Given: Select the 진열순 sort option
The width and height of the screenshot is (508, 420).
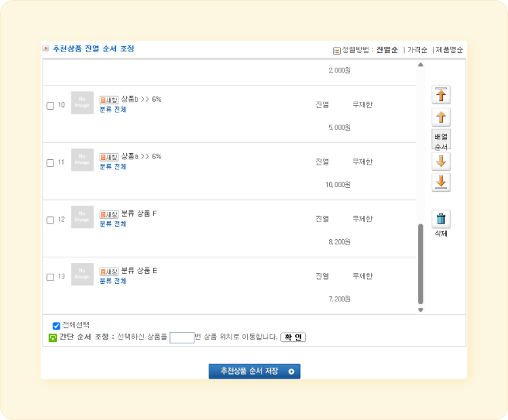Looking at the screenshot, I should tap(387, 50).
